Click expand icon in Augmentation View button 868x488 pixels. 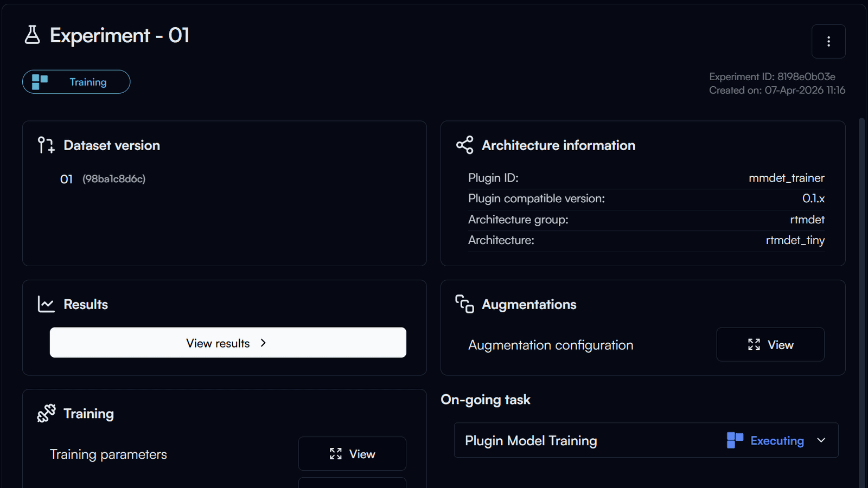tap(754, 344)
